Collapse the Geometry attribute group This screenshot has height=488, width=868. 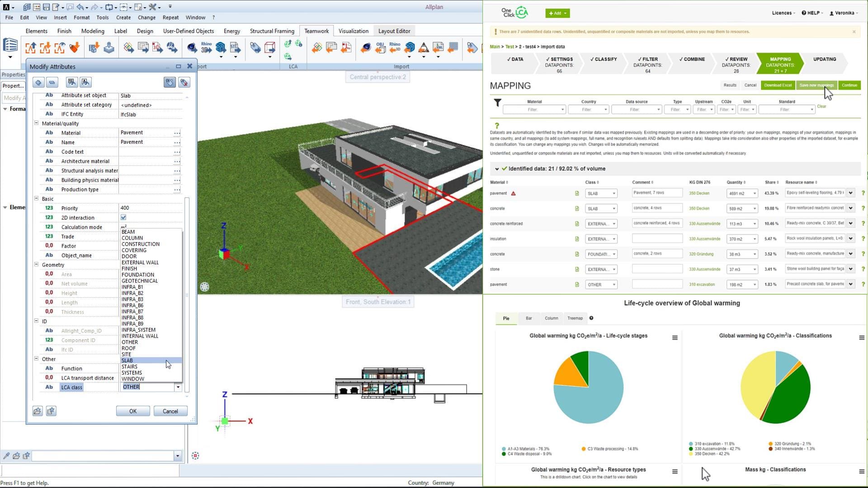click(37, 264)
